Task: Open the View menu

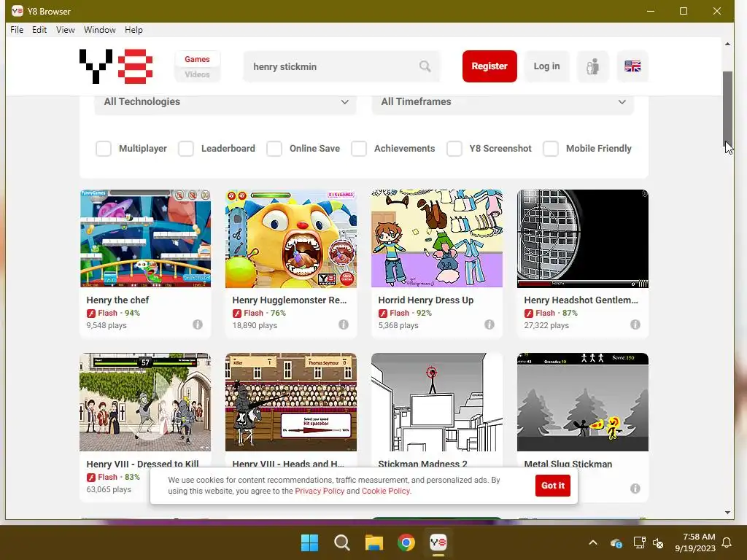Action: click(x=65, y=29)
